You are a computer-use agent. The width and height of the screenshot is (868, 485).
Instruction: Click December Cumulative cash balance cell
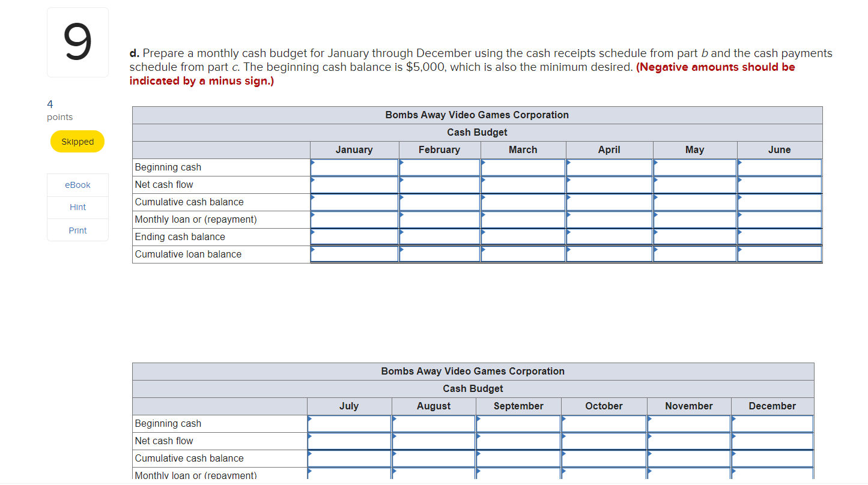[x=772, y=459]
